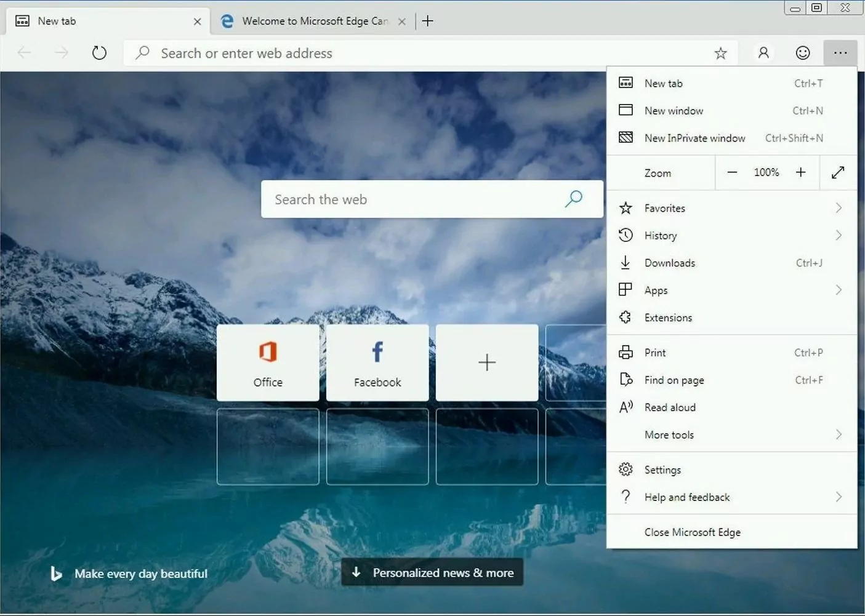Increase zoom with the plus control
This screenshot has height=616, width=865.
tap(801, 172)
